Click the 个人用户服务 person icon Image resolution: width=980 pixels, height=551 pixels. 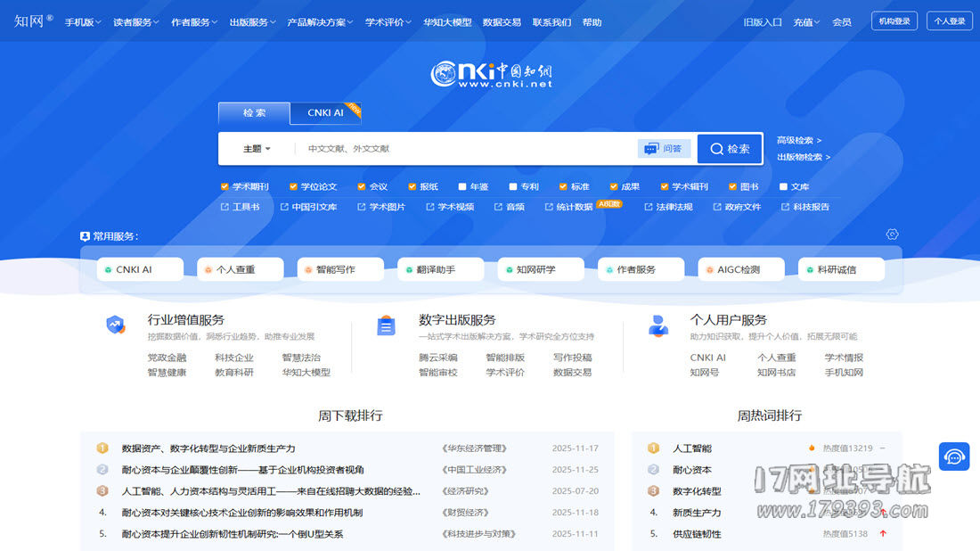point(658,325)
